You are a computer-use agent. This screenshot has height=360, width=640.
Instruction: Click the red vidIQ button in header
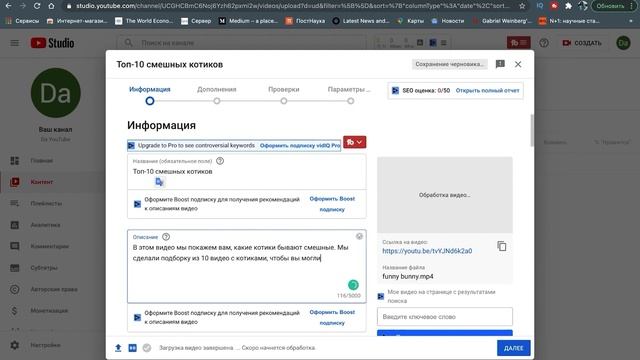tap(518, 42)
